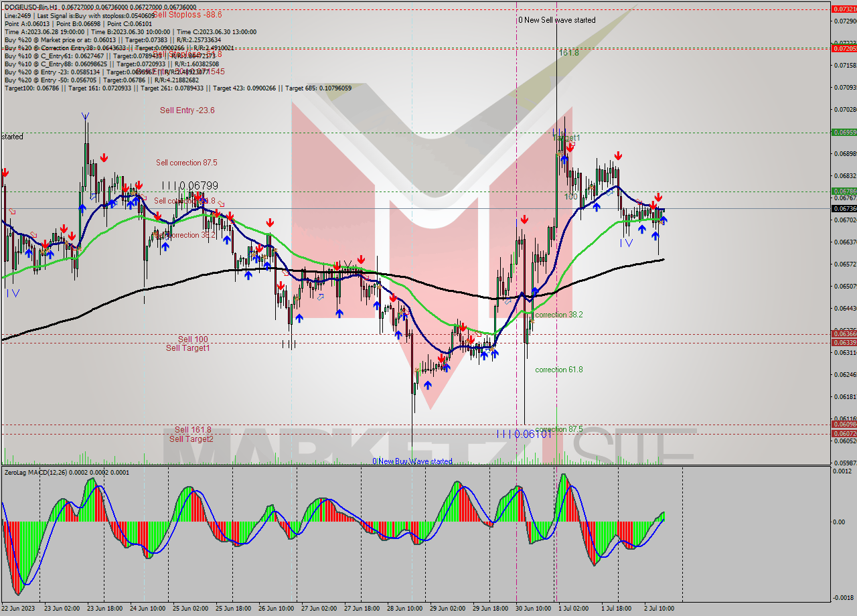Click the green 'correction 87.5' label
Viewport: 857px width, 616px height.
[x=558, y=430]
